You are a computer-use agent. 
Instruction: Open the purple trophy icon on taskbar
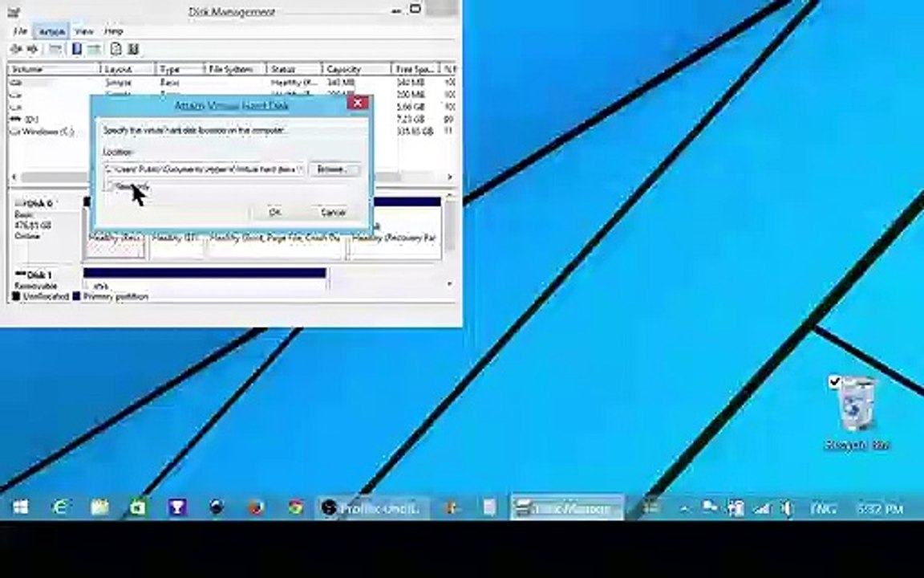tap(177, 507)
